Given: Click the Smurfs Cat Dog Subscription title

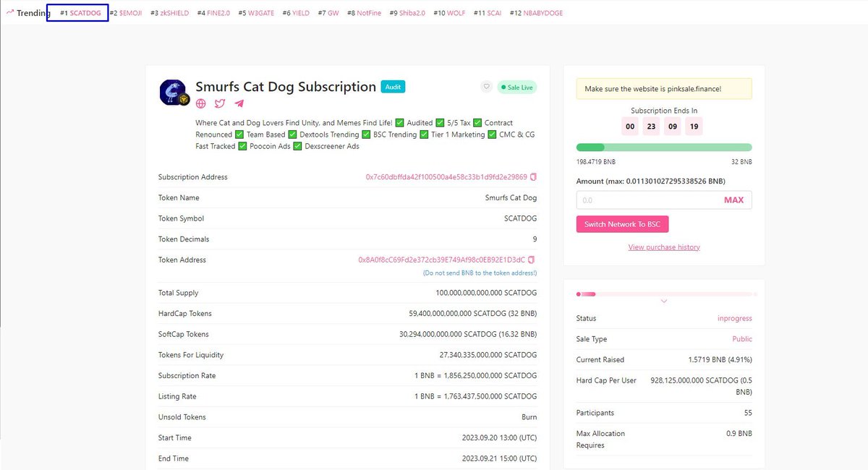Looking at the screenshot, I should point(286,87).
